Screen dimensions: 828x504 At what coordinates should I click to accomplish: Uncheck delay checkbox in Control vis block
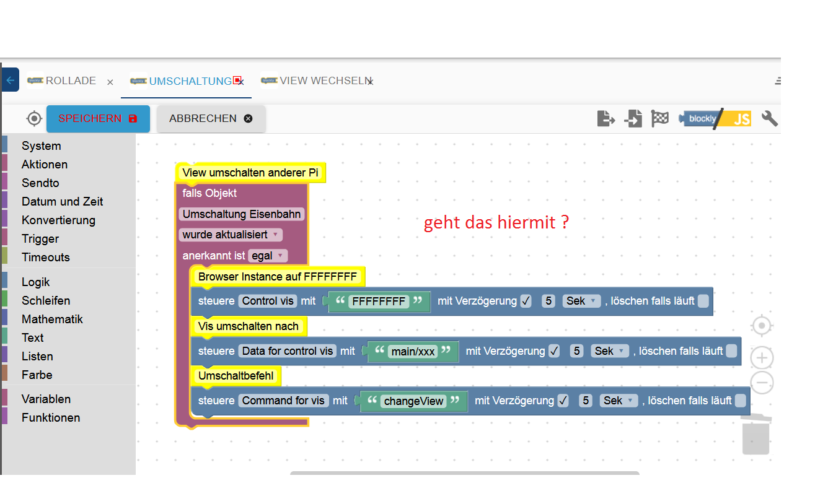tap(526, 302)
